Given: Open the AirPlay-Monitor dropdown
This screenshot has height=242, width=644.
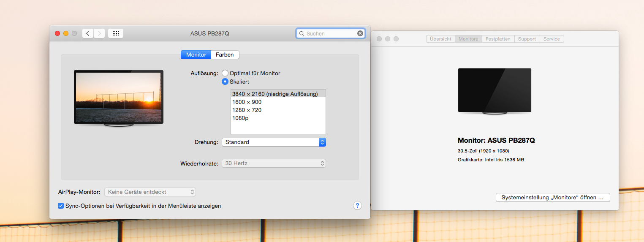Looking at the screenshot, I should coord(150,192).
